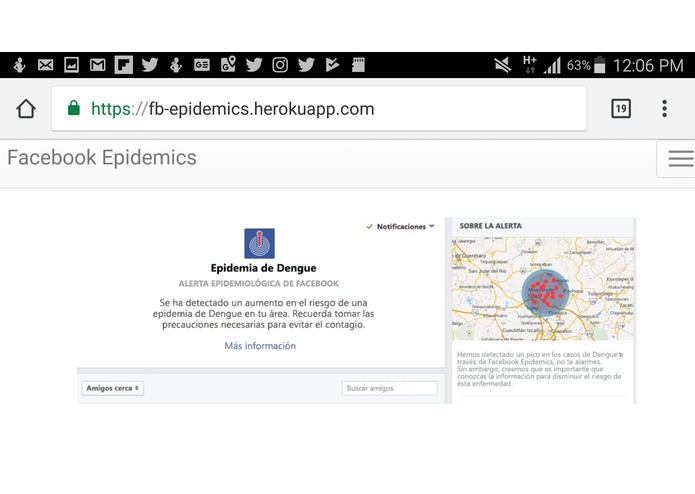The image size is (695, 494).
Task: Click the Epidemia de Dengue heading
Action: click(x=263, y=268)
